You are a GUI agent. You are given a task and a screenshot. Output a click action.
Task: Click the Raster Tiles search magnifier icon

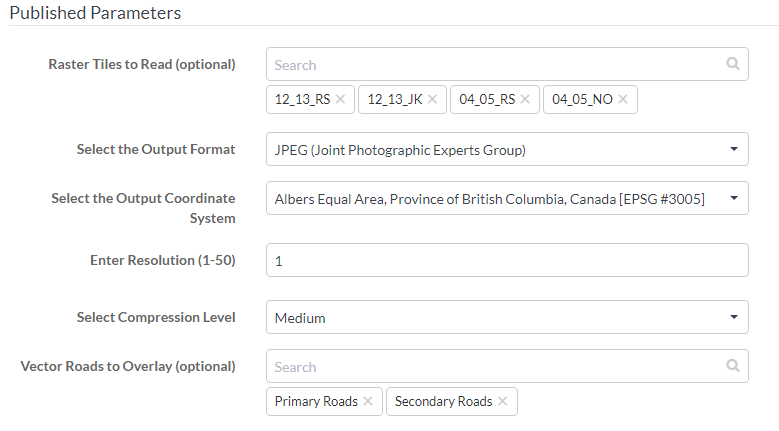pyautogui.click(x=733, y=64)
